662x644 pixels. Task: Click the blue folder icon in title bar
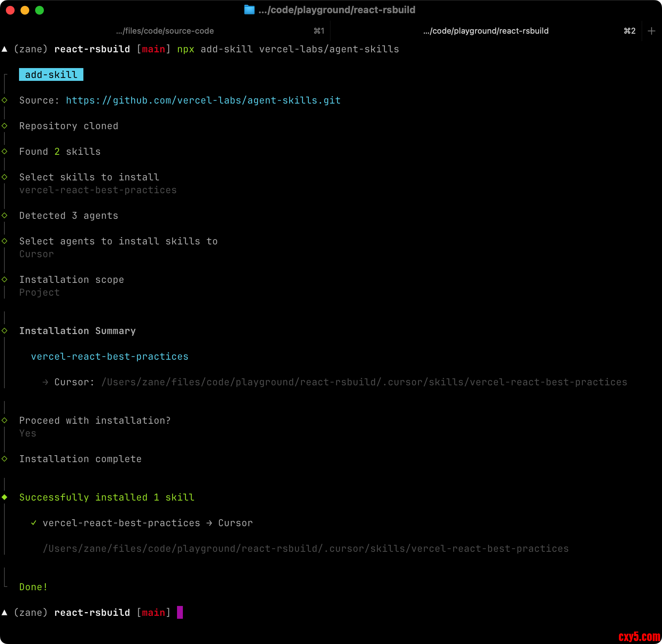[249, 10]
